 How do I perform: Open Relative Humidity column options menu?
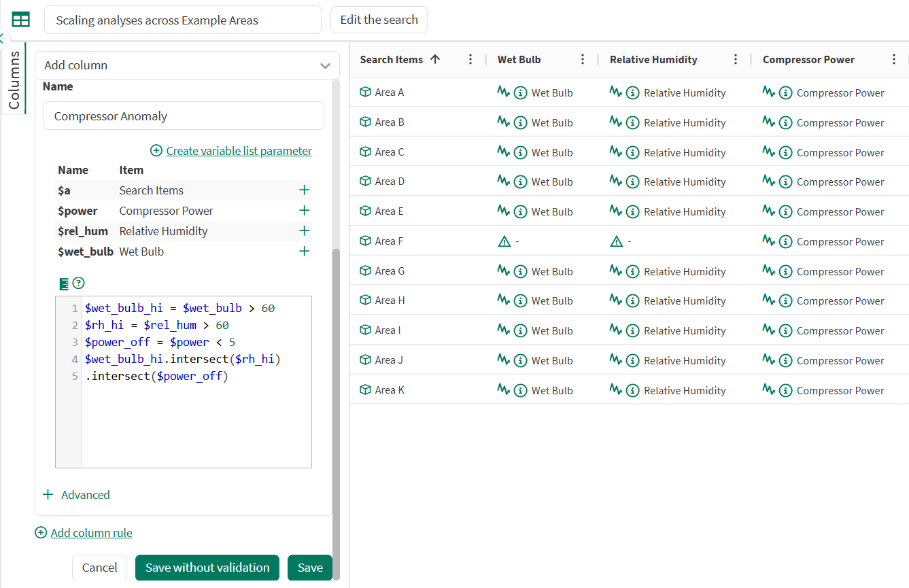point(735,60)
